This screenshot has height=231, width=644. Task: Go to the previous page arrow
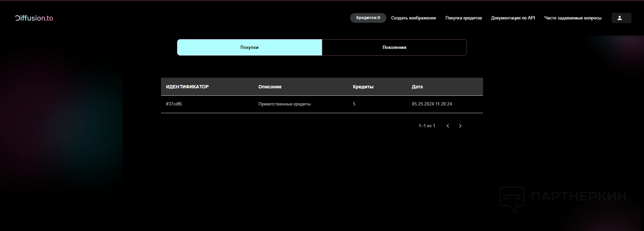pyautogui.click(x=448, y=126)
